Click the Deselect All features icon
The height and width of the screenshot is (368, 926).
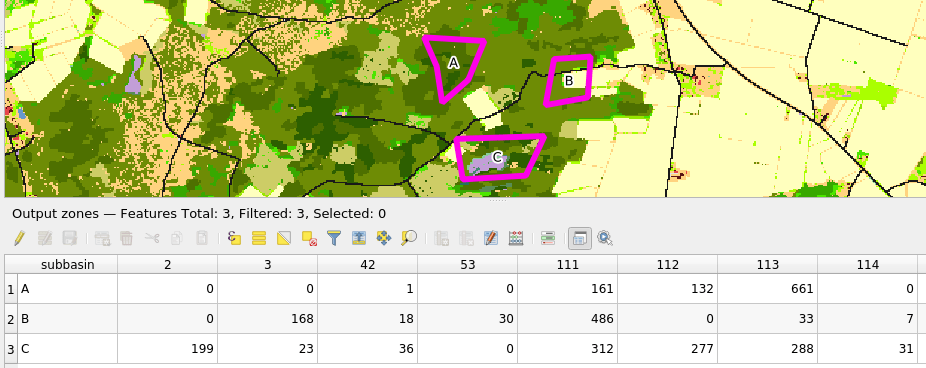point(309,238)
